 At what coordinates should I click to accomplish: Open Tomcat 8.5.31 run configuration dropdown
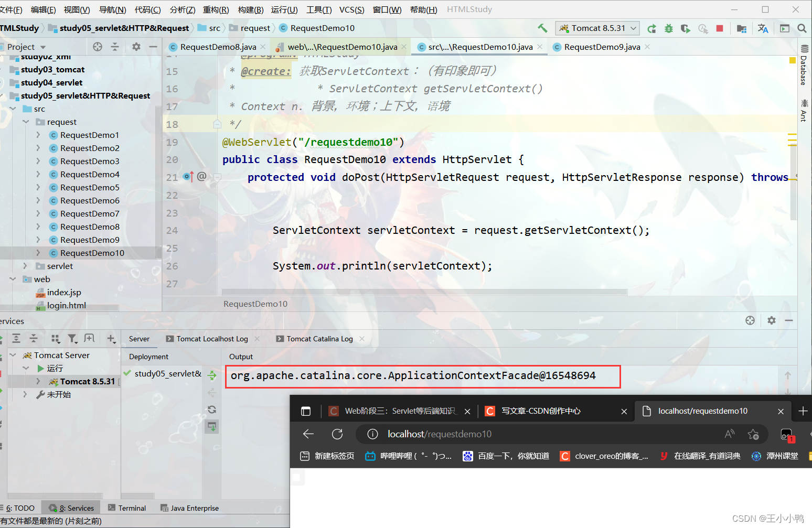597,28
